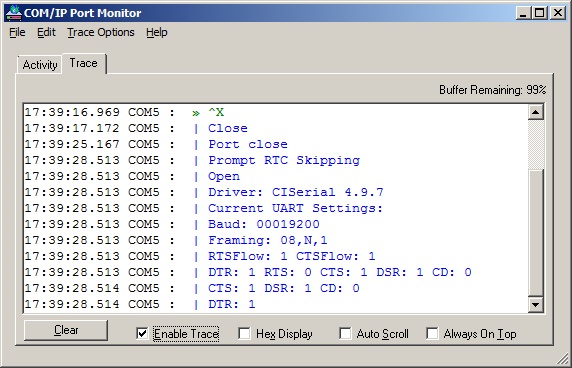This screenshot has width=572, height=368.
Task: Select the 'Framing: 08,N,1' line
Action: tap(276, 240)
